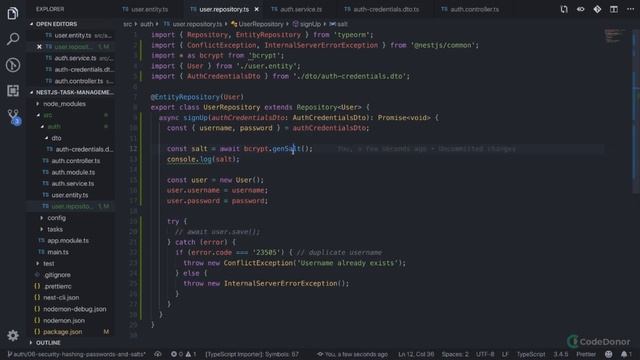Viewport: 640px width, 360px height.
Task: Open user.entity.ts in file tree
Action: (x=70, y=195)
